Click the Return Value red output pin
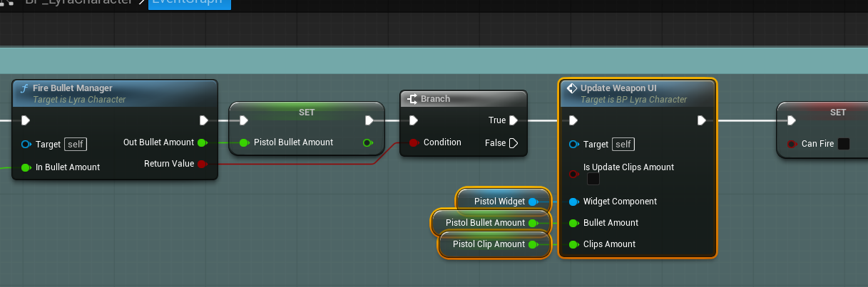The image size is (868, 287). pos(203,164)
